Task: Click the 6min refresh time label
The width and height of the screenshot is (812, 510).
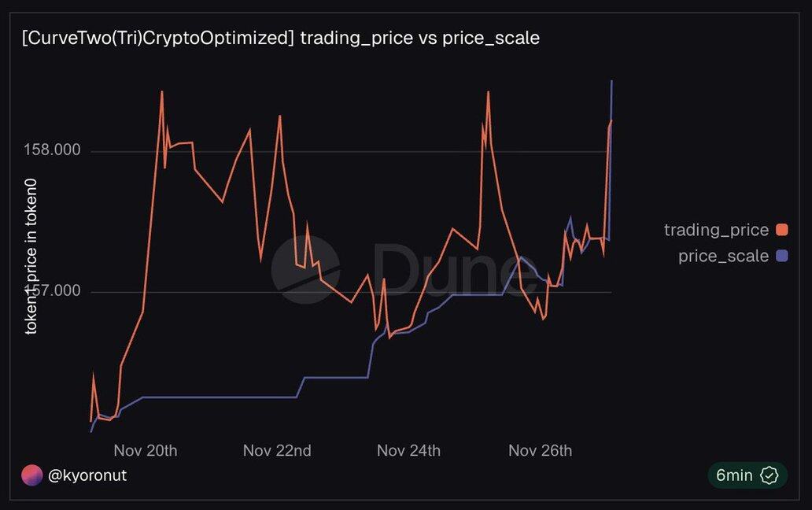Action: point(734,475)
